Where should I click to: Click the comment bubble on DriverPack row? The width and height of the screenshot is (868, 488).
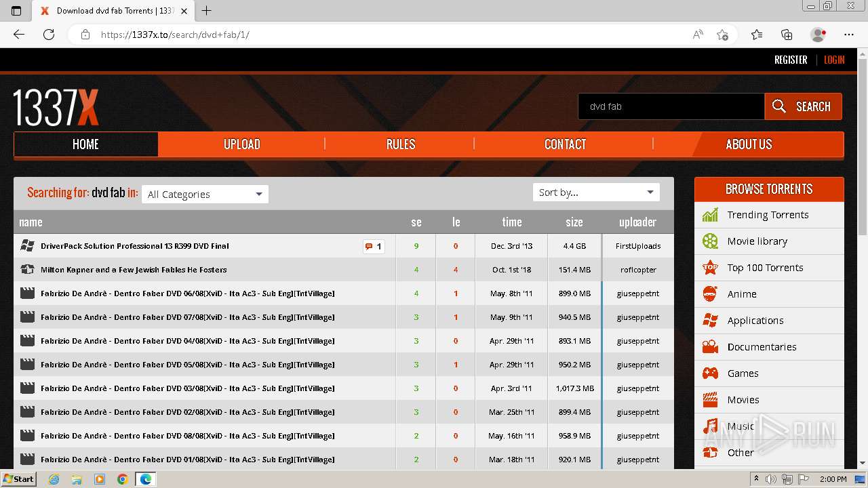[x=374, y=246]
